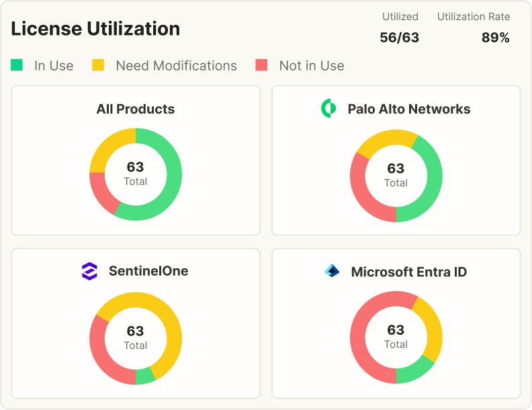Image resolution: width=532 pixels, height=410 pixels.
Task: Click the small green segment of SentinelOne donut
Action: coord(144,377)
